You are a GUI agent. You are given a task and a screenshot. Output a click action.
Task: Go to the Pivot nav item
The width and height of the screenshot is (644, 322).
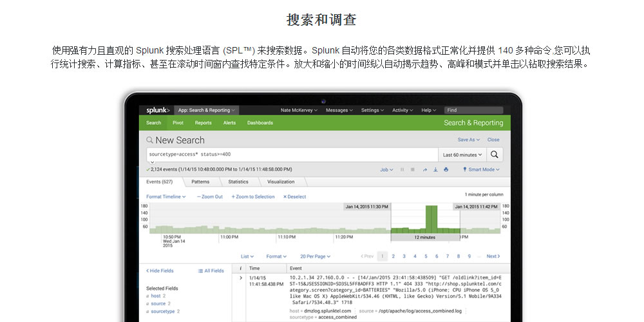tap(178, 123)
